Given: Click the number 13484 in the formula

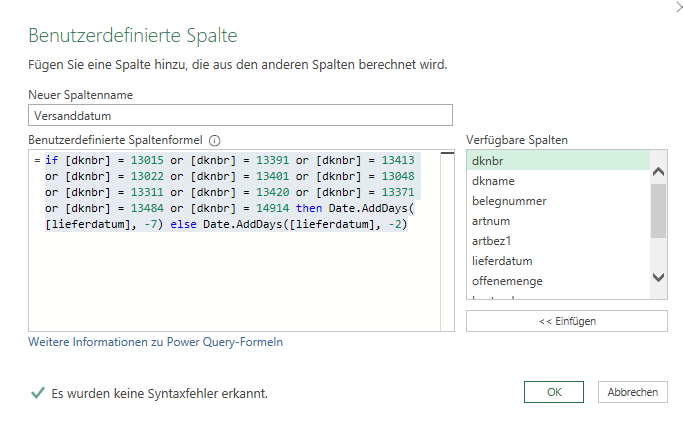Looking at the screenshot, I should 147,208.
